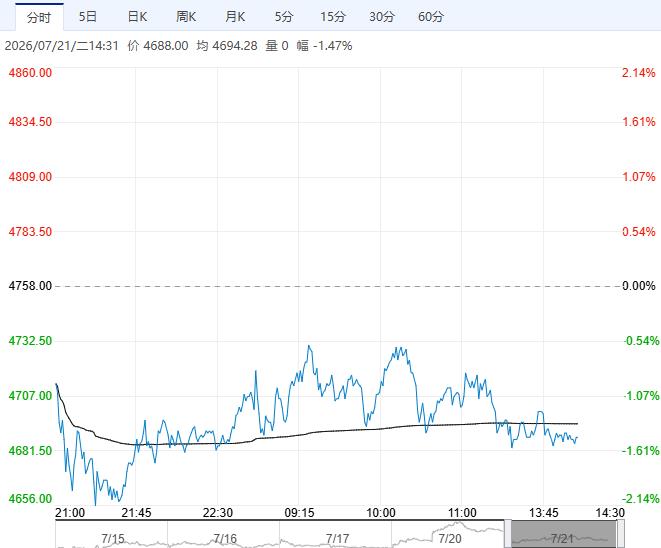The width and height of the screenshot is (661, 548).
Task: Select the 30分 interval tab
Action: click(382, 17)
